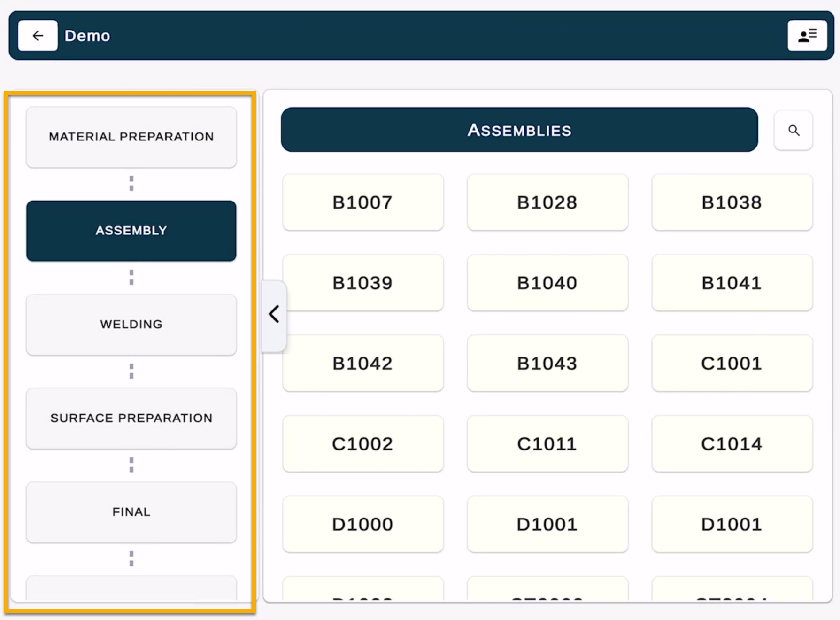Collapse the sidebar with the chevron
The image size is (840, 620).
[274, 314]
